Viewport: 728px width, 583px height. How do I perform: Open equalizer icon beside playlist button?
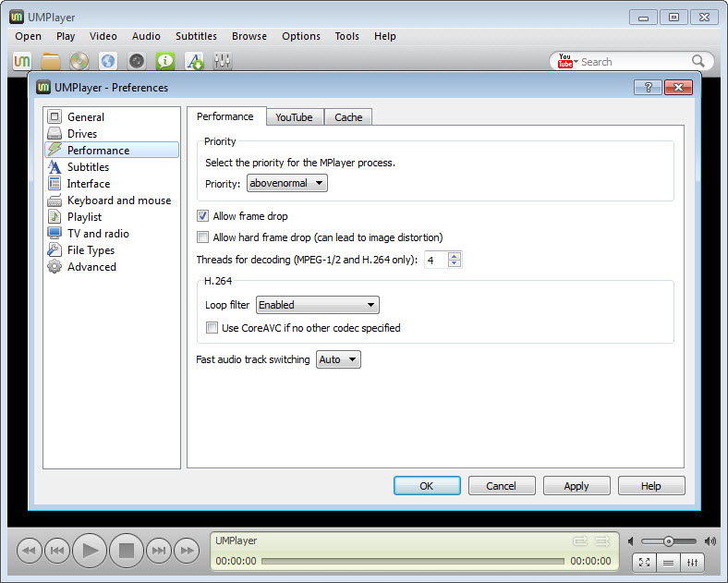coord(693,563)
